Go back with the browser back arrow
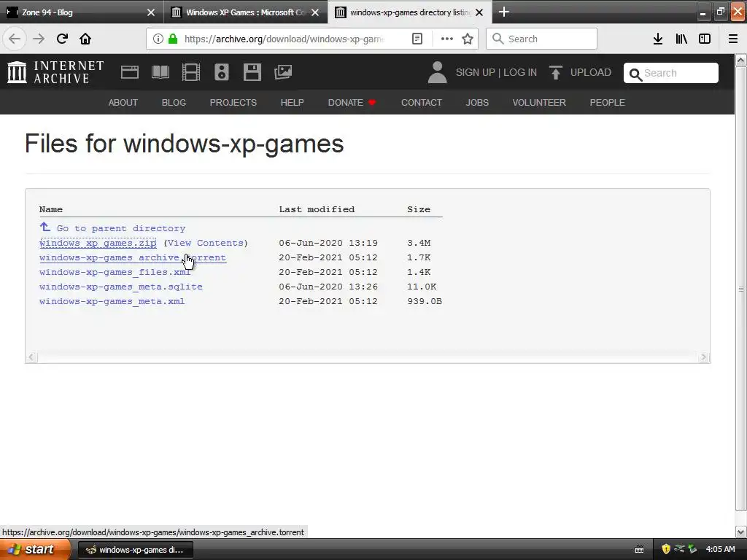The image size is (747, 560). (15, 39)
